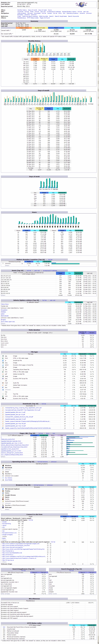Open the Days of month navigation link

32,10
